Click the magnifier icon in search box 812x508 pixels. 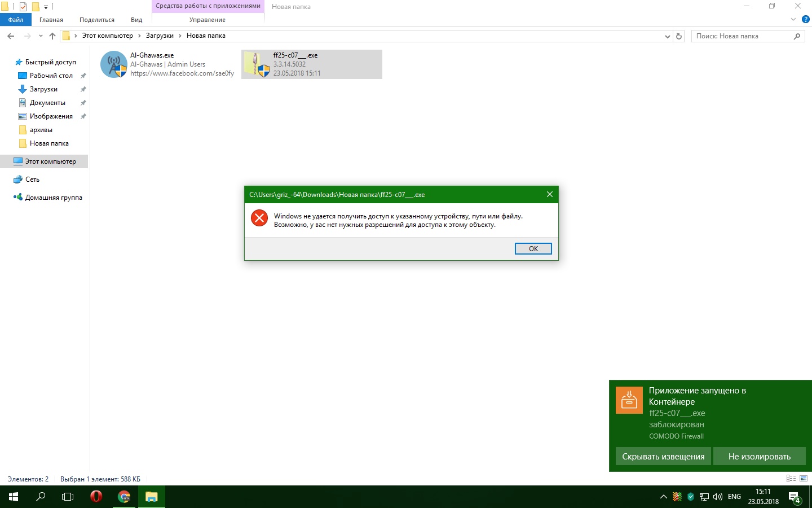pyautogui.click(x=797, y=36)
